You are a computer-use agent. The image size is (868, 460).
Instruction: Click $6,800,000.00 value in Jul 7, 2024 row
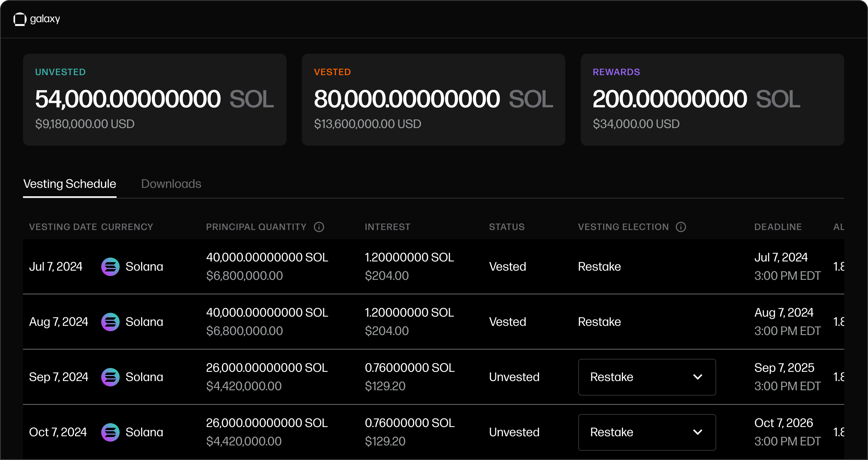coord(245,276)
